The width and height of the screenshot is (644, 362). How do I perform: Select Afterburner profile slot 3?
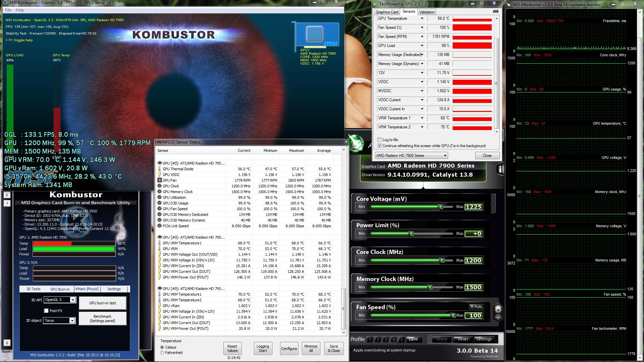coord(386,339)
